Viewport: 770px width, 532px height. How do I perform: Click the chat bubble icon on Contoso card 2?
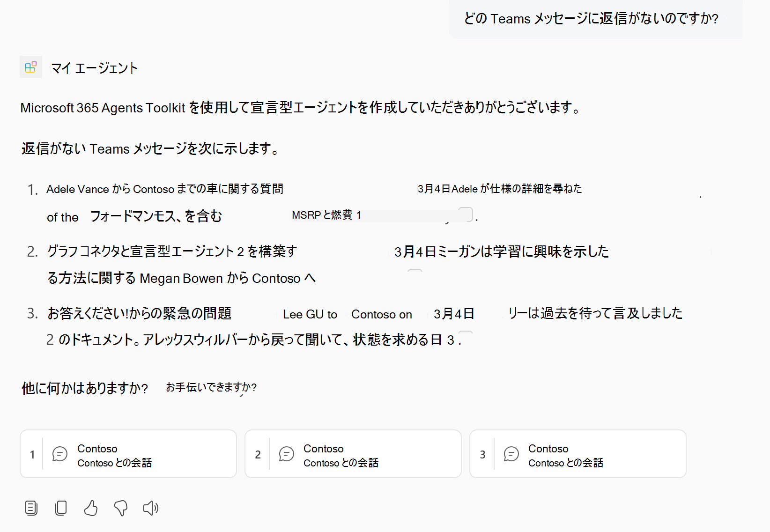(286, 454)
